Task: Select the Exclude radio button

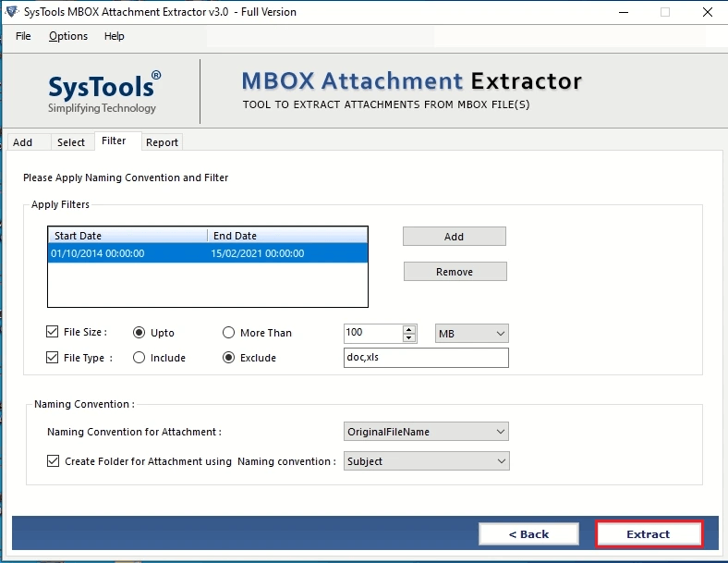Action: coord(228,358)
